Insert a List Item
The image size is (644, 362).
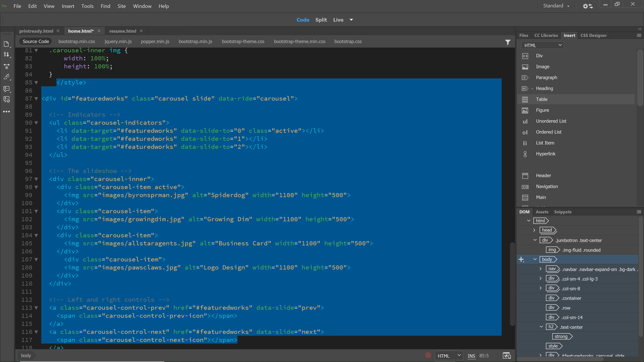point(545,143)
